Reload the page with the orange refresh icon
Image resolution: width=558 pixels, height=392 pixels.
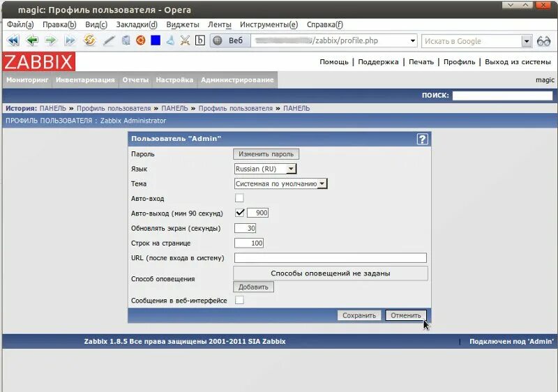click(x=89, y=40)
